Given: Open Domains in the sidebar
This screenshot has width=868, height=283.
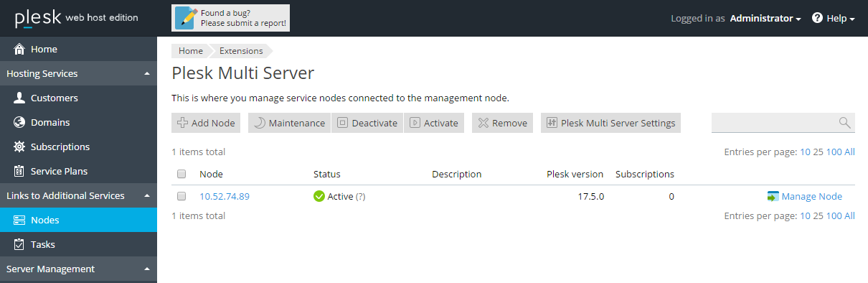Looking at the screenshot, I should (78, 122).
